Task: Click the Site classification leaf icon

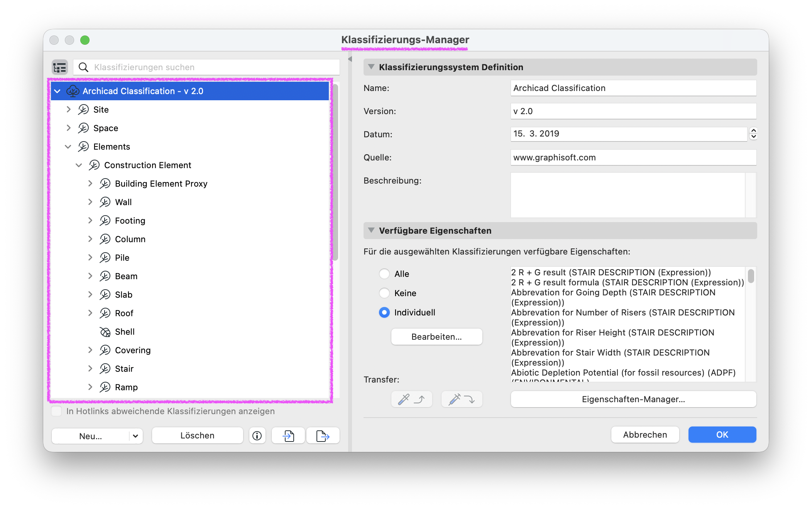Action: tap(83, 110)
